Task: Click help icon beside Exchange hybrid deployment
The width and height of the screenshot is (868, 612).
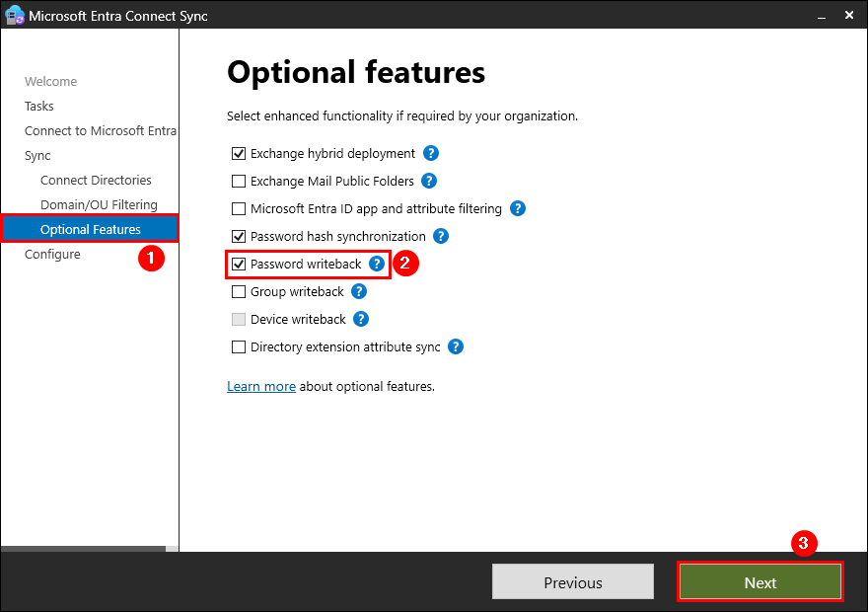Action: (431, 154)
